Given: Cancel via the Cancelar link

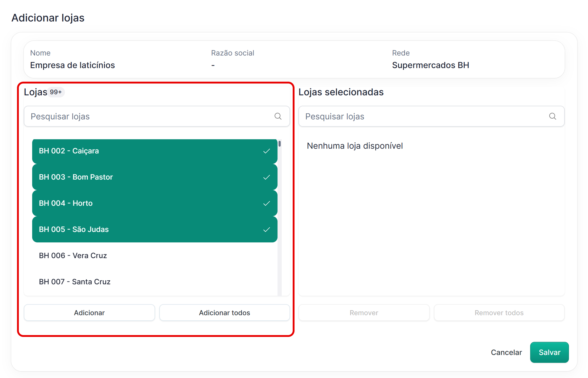Looking at the screenshot, I should [506, 352].
